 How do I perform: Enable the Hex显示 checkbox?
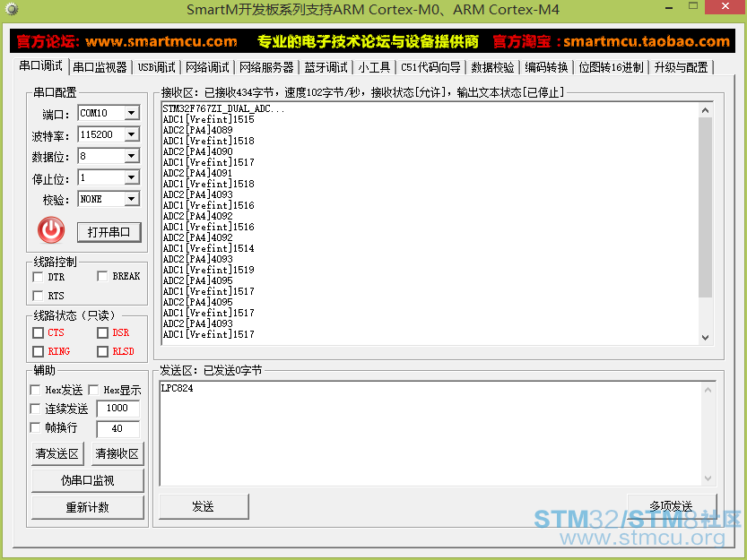94,390
